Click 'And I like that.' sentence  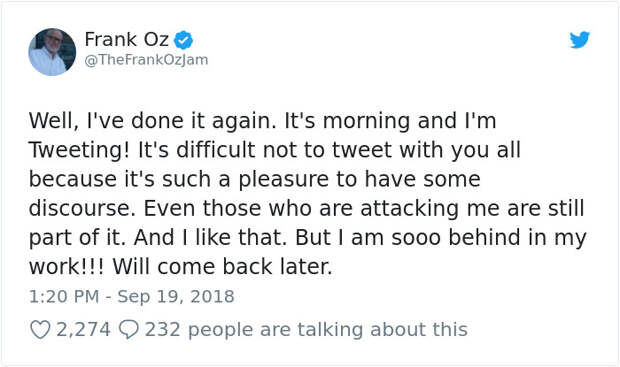[x=210, y=237]
